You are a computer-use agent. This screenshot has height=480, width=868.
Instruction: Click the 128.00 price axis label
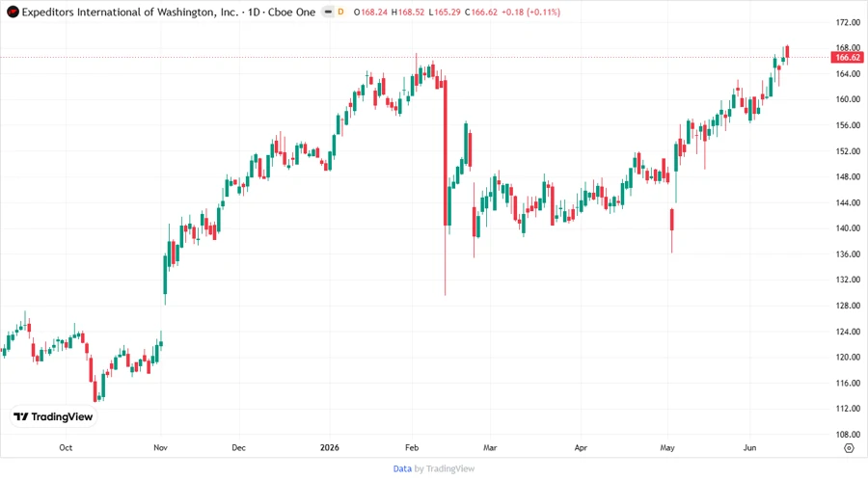[848, 306]
